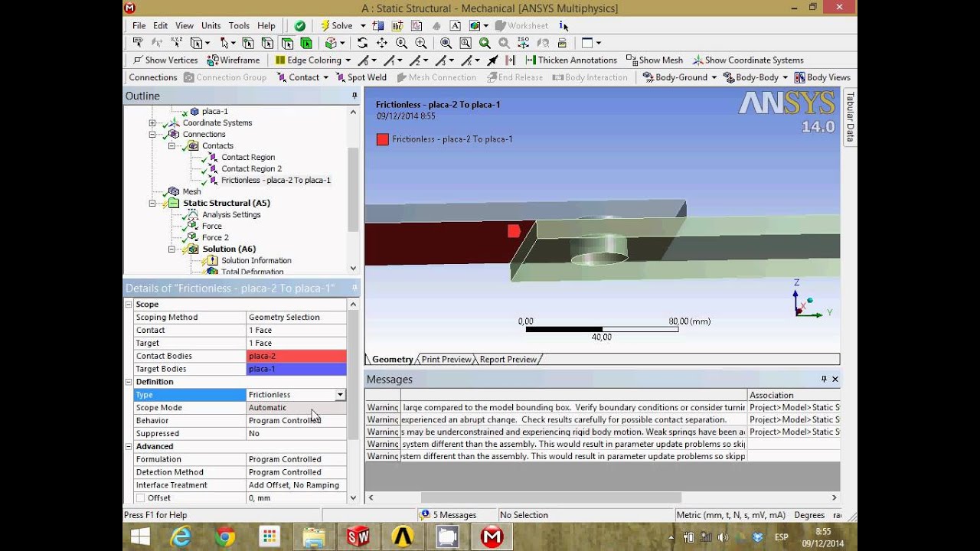The image size is (980, 551).
Task: Collapse the Connections tree node
Action: tap(152, 135)
